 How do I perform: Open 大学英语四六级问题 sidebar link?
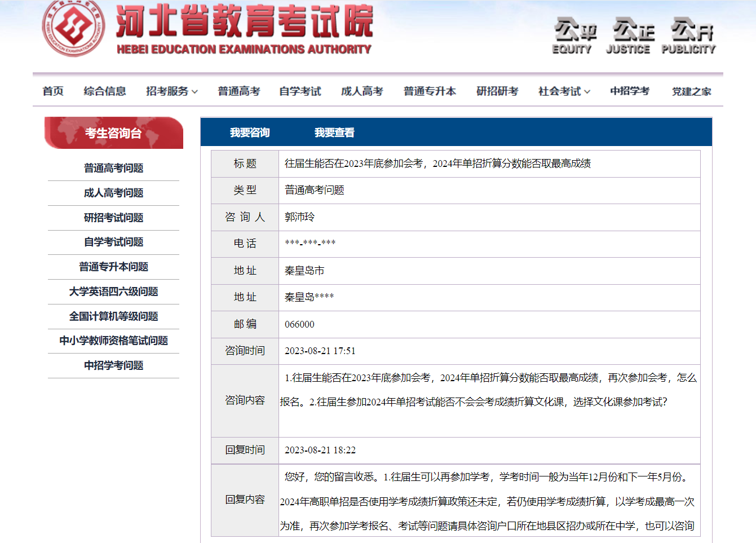coord(113,292)
